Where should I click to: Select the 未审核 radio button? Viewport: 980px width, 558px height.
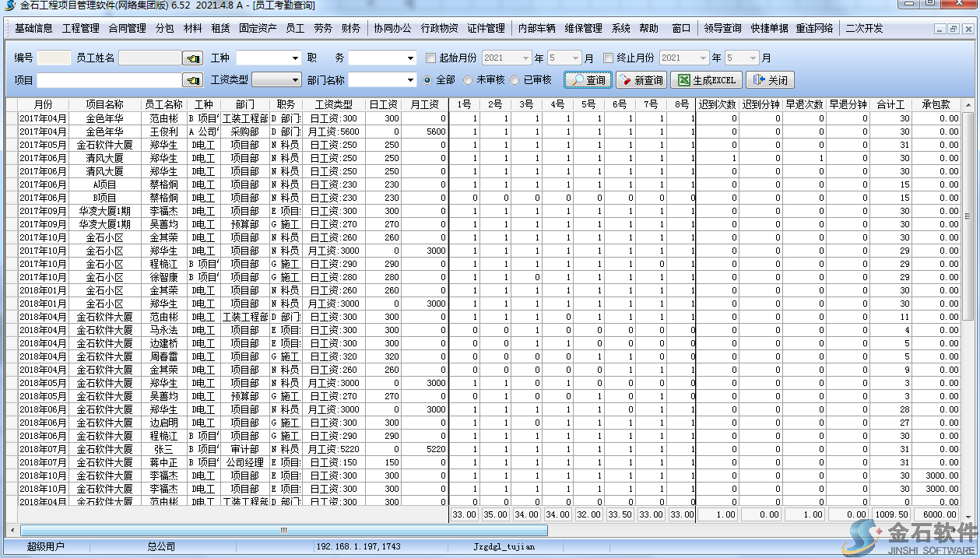[468, 80]
